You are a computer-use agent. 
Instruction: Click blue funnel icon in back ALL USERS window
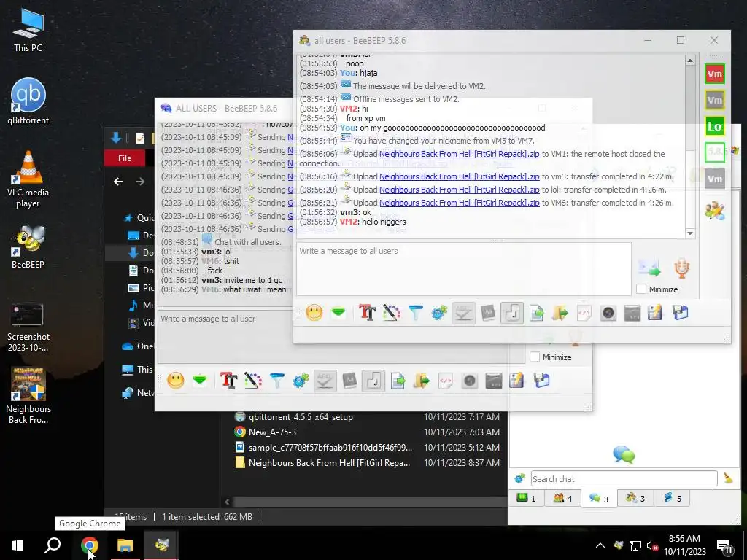tap(276, 381)
